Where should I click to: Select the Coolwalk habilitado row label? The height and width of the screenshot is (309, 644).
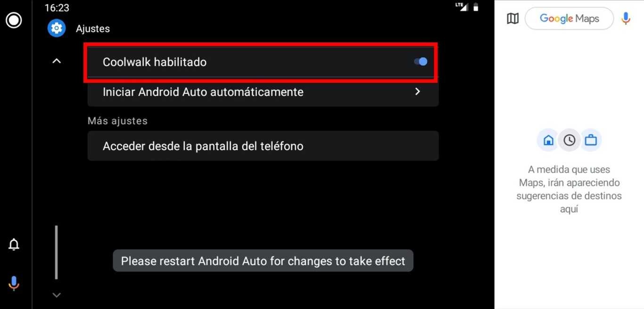[x=155, y=62]
